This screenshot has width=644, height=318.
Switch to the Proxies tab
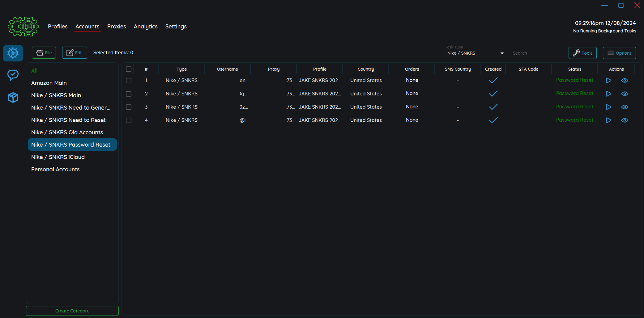point(117,27)
